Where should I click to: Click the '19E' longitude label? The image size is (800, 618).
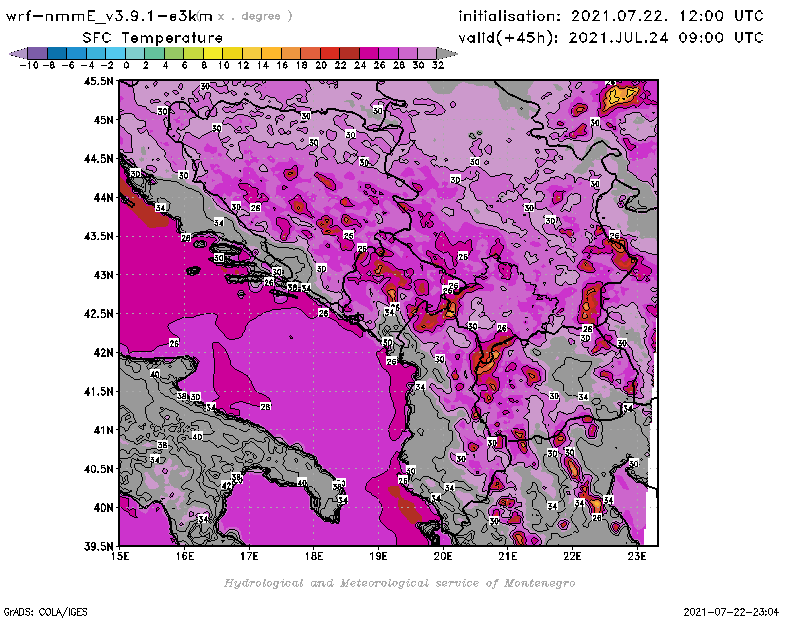point(378,556)
